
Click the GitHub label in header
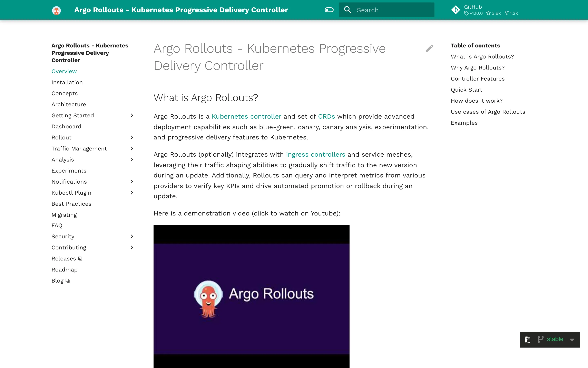pos(473,7)
